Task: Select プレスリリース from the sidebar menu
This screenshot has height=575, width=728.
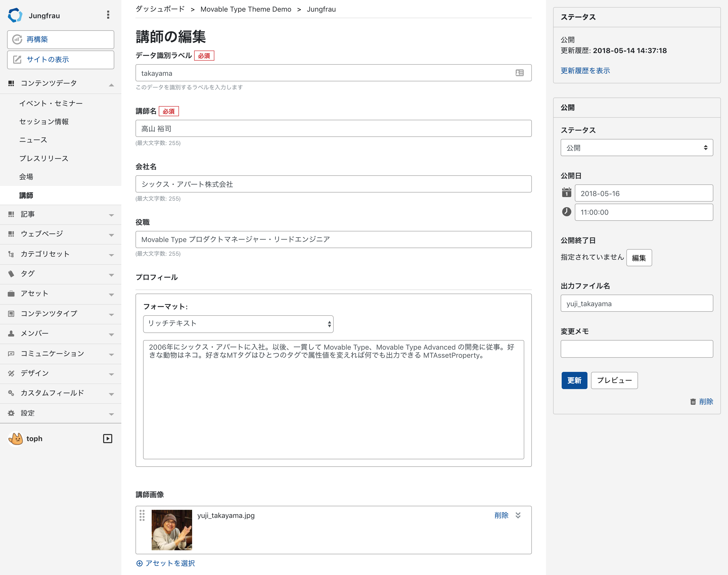Action: (44, 158)
